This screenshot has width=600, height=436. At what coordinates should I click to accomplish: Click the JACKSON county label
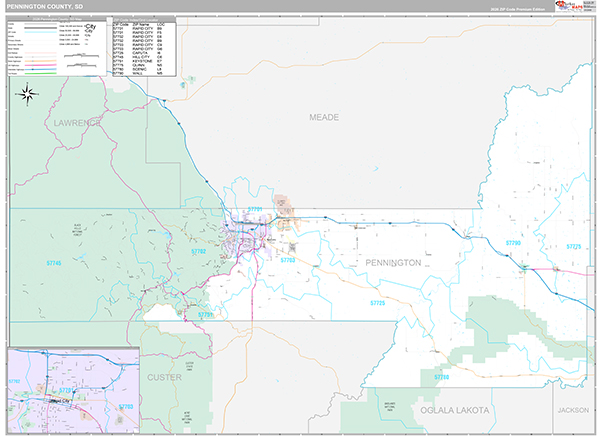[573, 410]
